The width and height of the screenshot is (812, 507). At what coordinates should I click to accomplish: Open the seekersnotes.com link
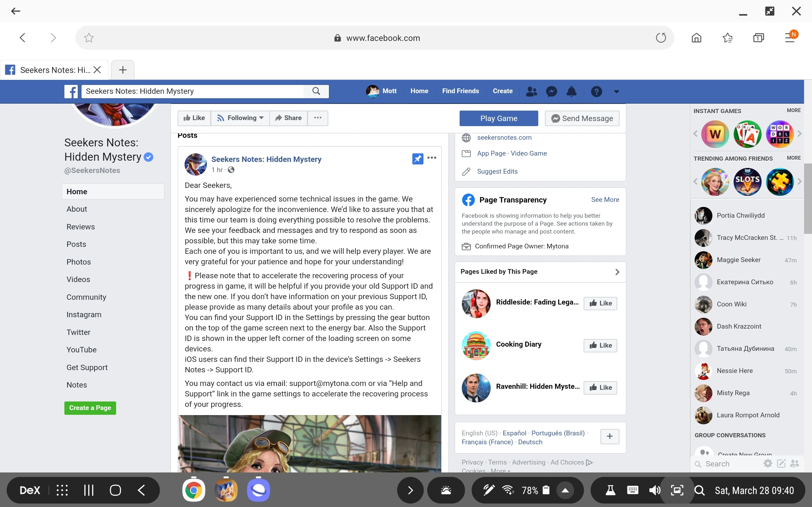pos(504,138)
